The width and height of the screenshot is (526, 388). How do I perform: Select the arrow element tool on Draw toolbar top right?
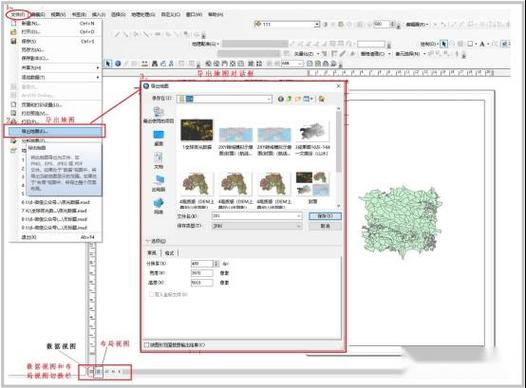(x=444, y=44)
